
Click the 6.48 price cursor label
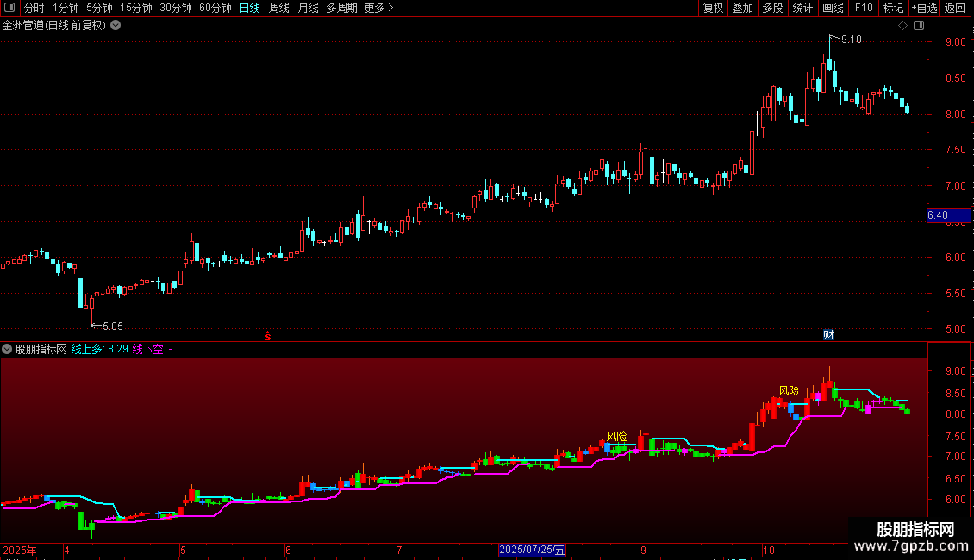click(948, 215)
